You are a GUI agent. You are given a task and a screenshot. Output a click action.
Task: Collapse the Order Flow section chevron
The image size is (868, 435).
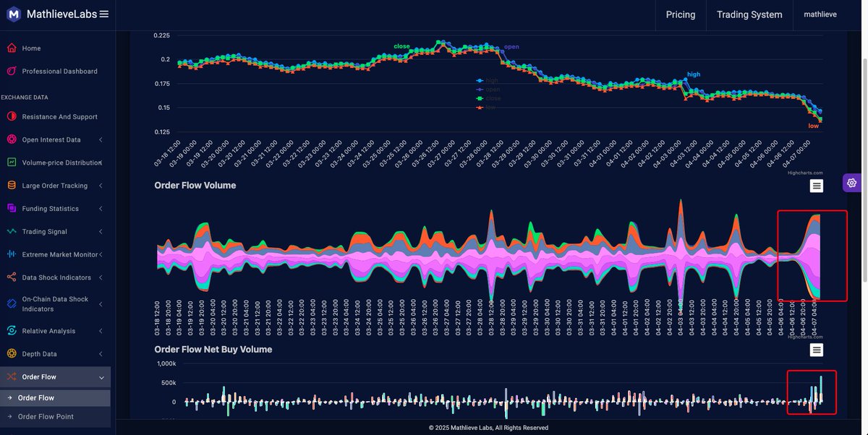pos(101,376)
